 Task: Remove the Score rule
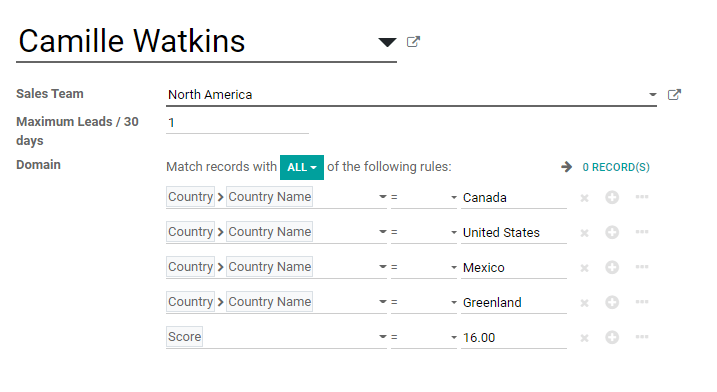pos(584,338)
